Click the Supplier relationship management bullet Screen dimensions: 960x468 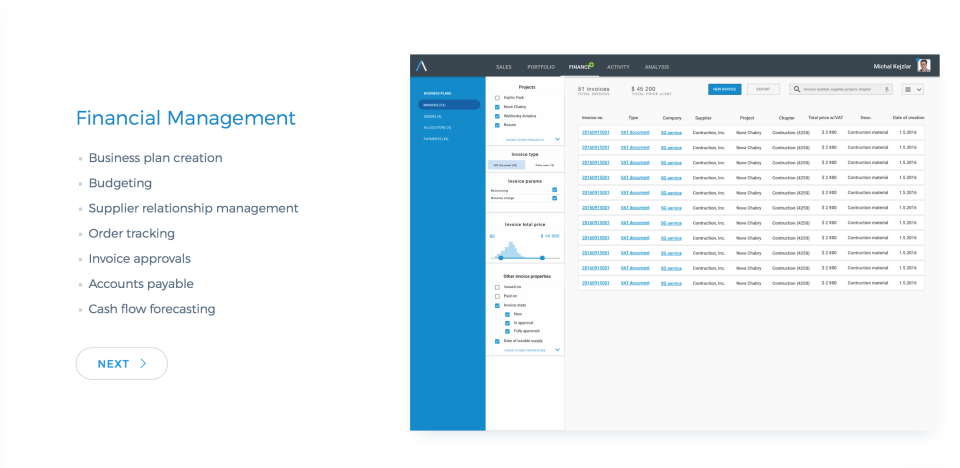click(x=193, y=208)
